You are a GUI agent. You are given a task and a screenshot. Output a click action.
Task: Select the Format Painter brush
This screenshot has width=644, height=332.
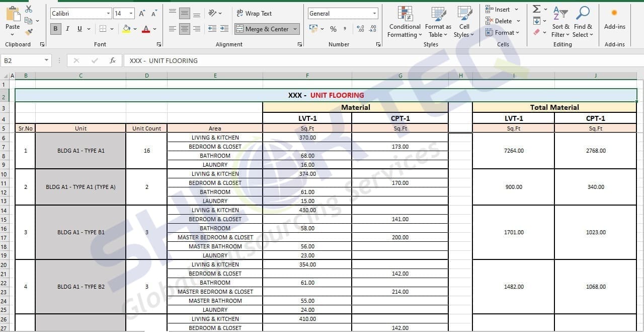pos(29,32)
